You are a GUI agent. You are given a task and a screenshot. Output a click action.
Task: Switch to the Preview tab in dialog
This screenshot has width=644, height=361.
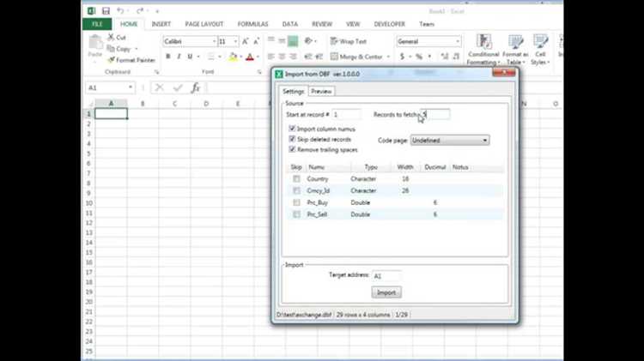(321, 91)
